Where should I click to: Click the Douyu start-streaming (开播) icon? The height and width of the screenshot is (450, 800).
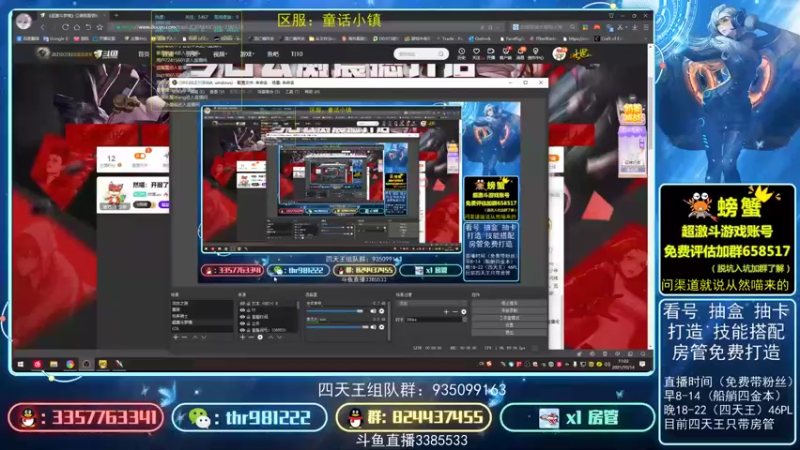[x=491, y=53]
